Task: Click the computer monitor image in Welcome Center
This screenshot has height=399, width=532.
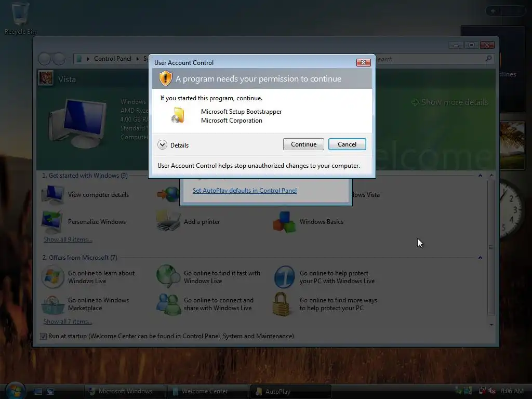Action: [78, 124]
